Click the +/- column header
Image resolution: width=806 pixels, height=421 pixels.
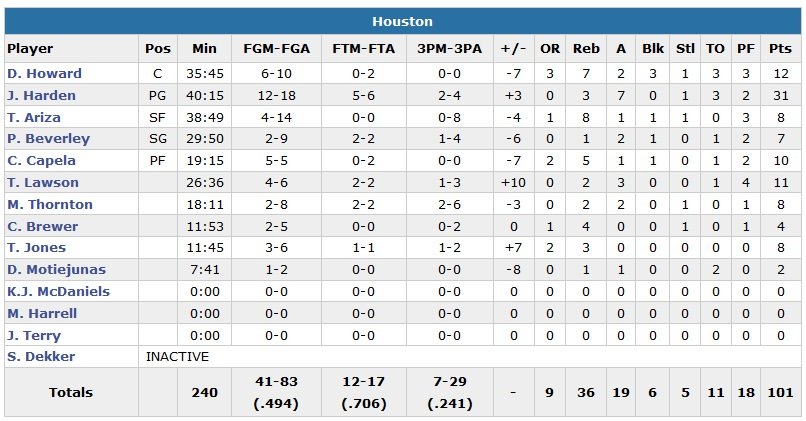coord(513,49)
